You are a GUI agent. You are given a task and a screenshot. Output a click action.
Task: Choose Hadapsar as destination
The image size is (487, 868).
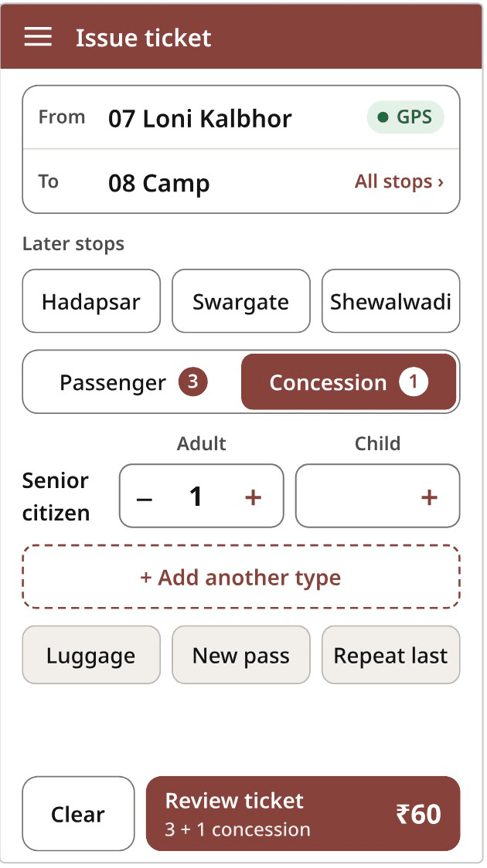[x=91, y=302]
